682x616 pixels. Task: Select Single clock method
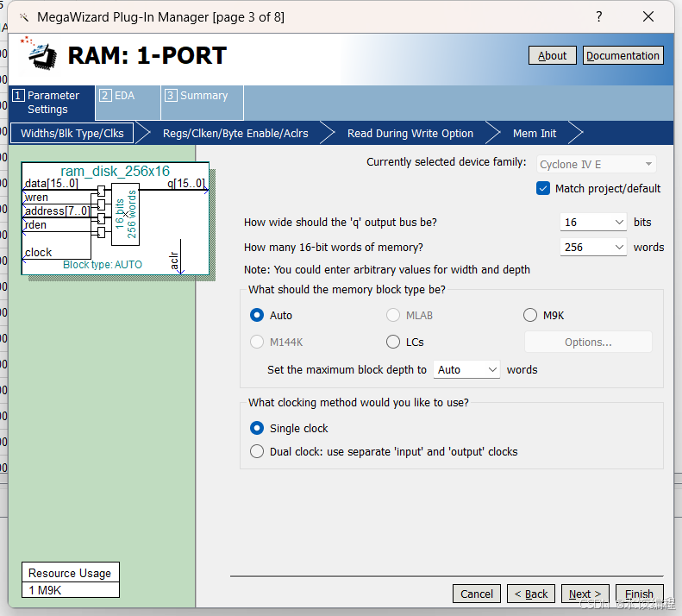point(257,429)
